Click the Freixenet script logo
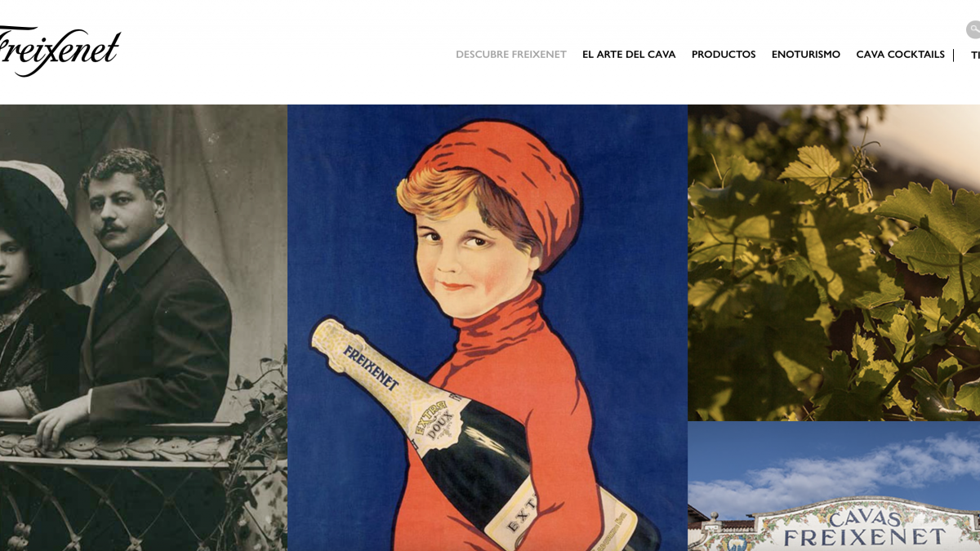The image size is (980, 551). coord(60,51)
